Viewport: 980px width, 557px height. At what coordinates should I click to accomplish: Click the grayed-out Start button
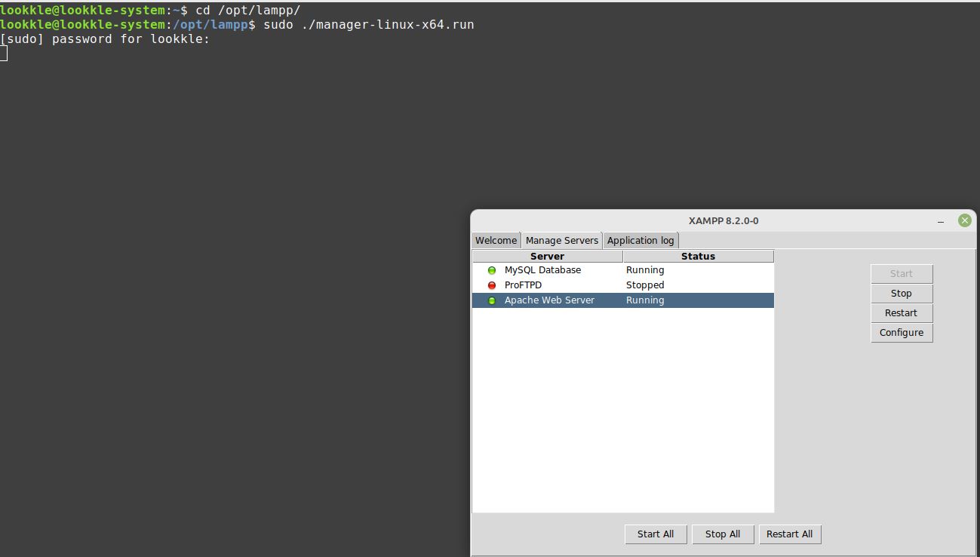(902, 274)
